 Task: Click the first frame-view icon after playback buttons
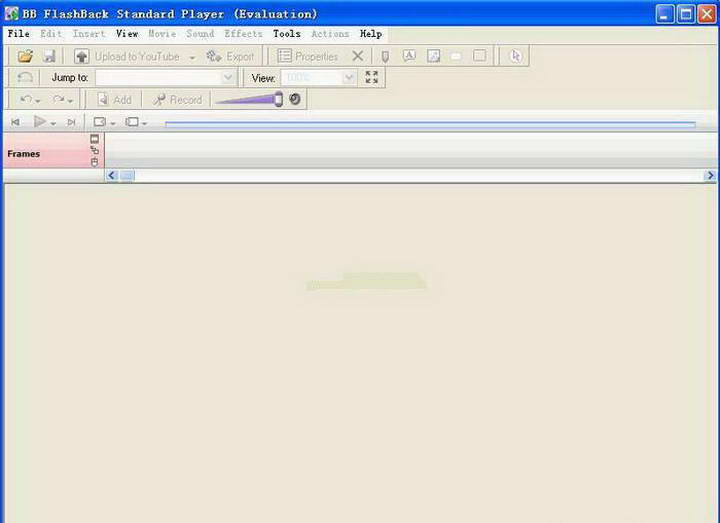[x=100, y=122]
